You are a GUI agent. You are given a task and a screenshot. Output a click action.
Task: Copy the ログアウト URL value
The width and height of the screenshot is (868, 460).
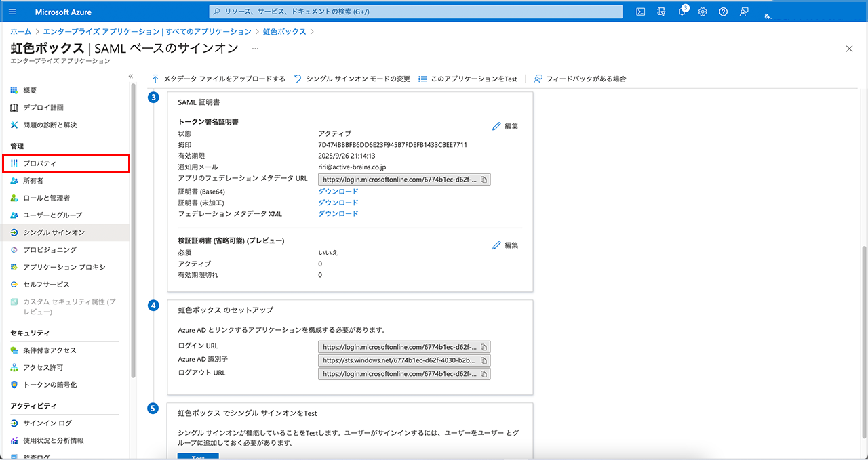(x=484, y=373)
